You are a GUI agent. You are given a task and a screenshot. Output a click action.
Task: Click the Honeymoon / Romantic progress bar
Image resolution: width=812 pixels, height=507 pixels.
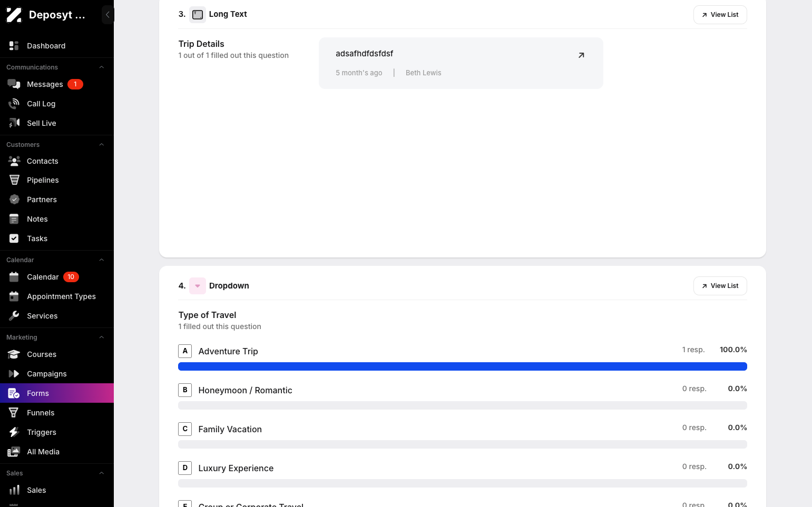463,405
